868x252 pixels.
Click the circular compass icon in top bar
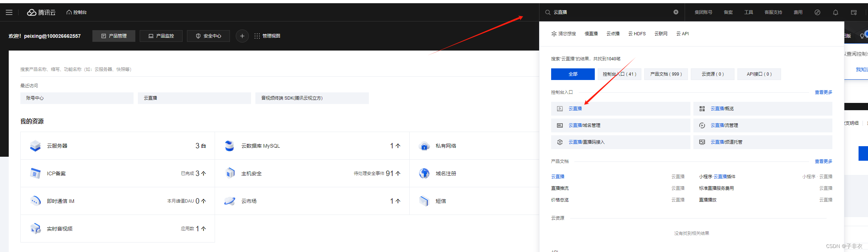click(817, 12)
